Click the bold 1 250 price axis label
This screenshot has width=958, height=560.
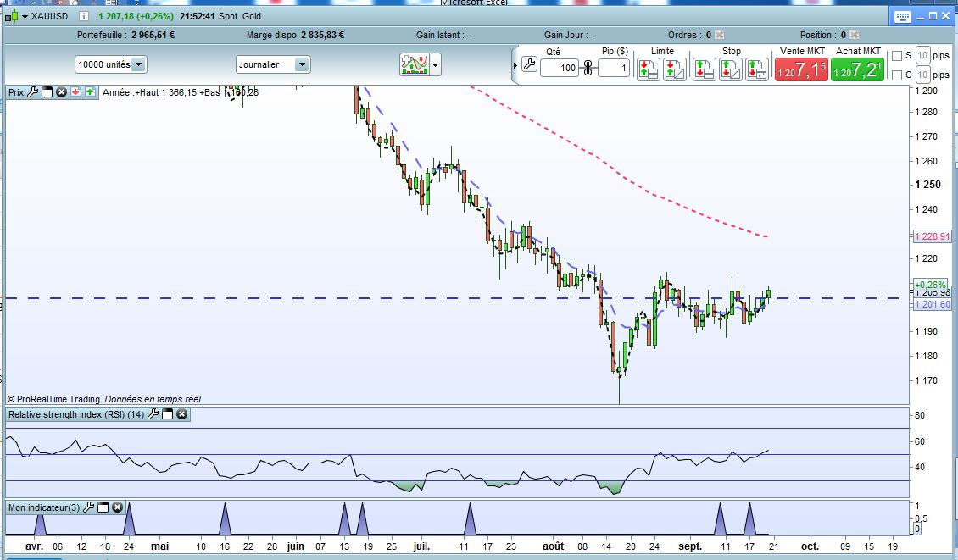pos(928,185)
